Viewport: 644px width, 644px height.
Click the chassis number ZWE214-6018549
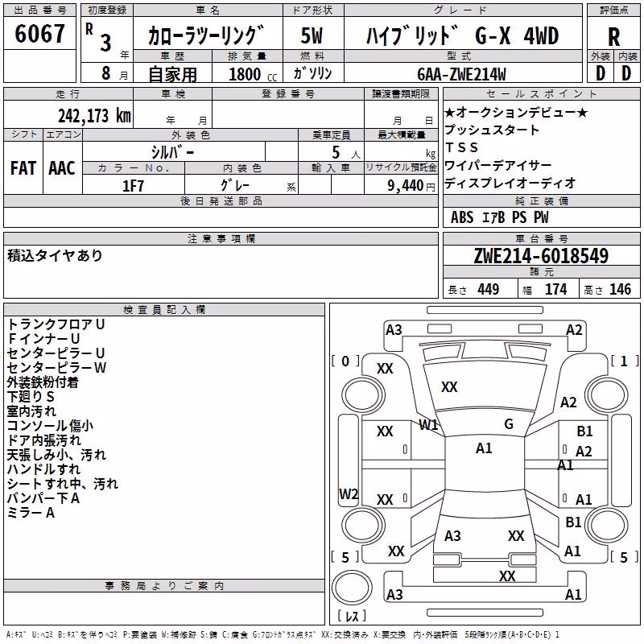541,256
